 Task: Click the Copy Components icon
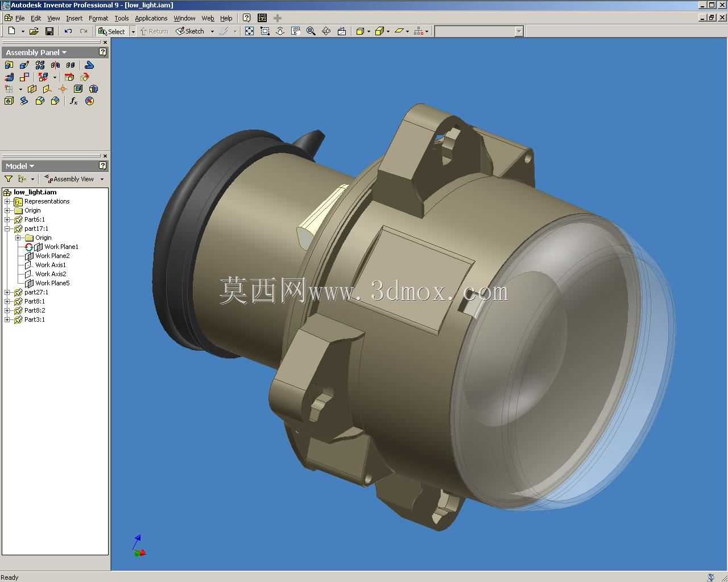click(x=71, y=65)
